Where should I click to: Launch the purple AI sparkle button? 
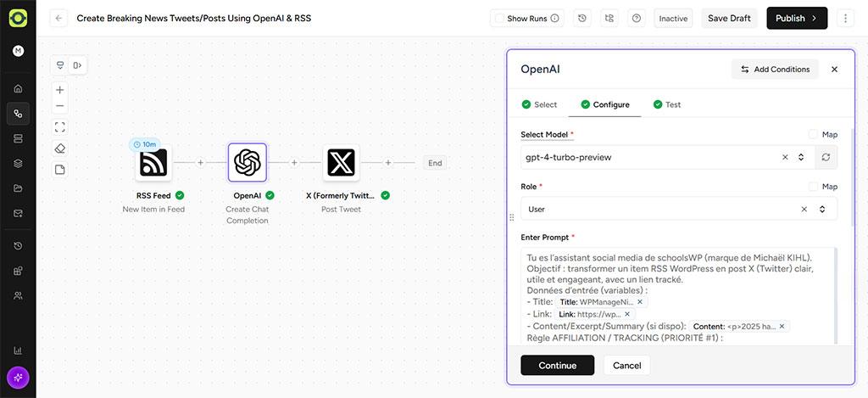point(18,378)
